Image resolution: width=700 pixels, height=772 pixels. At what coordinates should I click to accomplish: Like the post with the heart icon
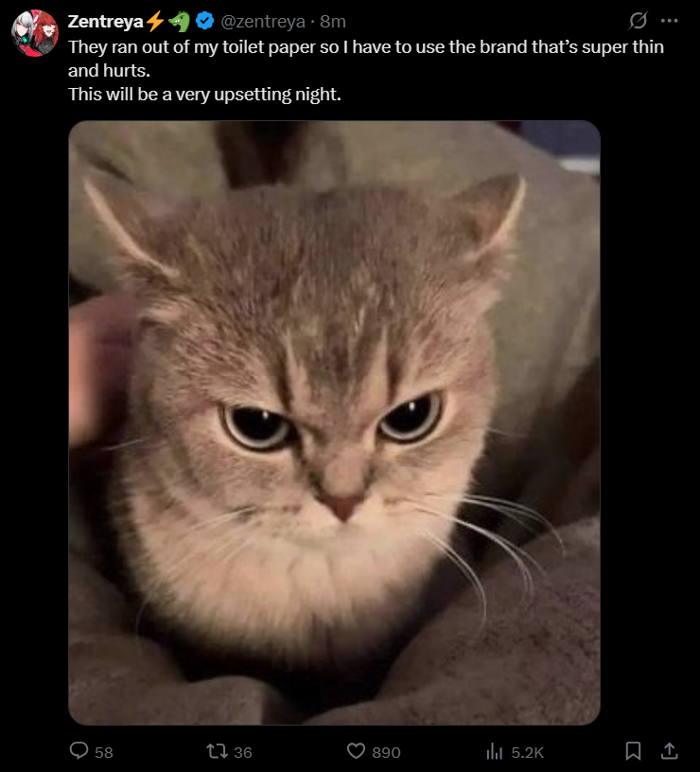[356, 751]
